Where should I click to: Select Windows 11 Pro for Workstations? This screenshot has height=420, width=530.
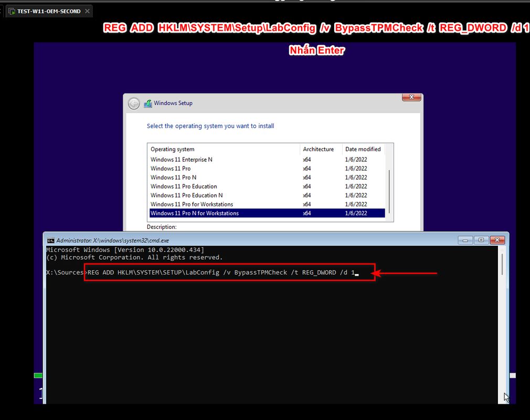(267, 204)
